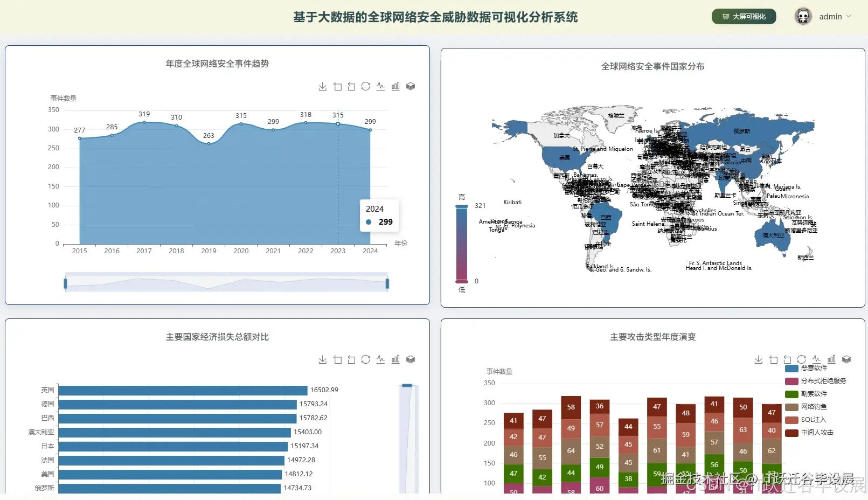Activate area zoom on annual trend chart

338,86
